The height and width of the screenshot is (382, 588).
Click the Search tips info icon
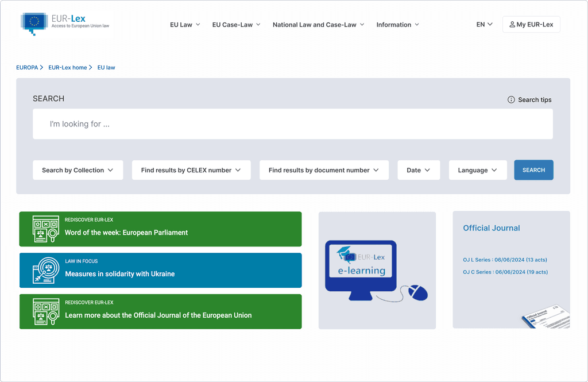tap(511, 99)
